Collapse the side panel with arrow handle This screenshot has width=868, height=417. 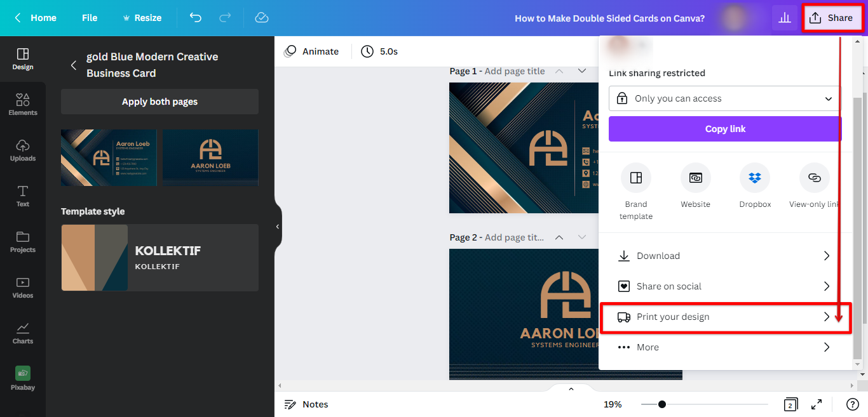point(278,227)
